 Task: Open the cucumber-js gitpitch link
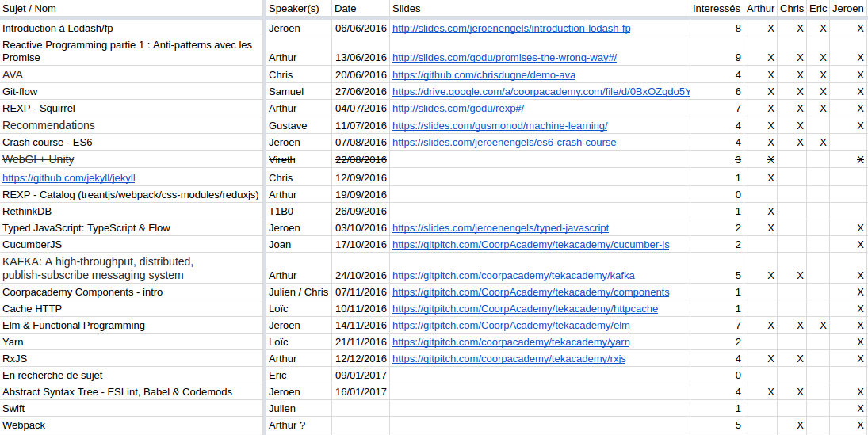tap(531, 245)
